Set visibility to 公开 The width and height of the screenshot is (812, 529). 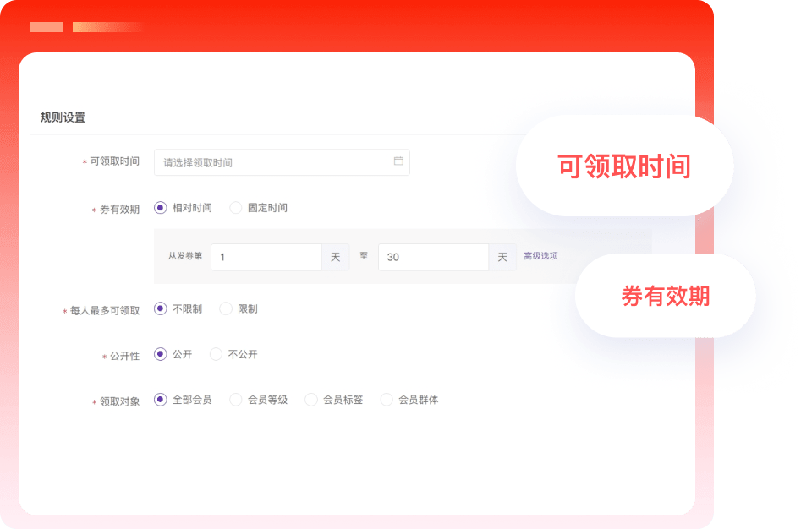tap(161, 355)
